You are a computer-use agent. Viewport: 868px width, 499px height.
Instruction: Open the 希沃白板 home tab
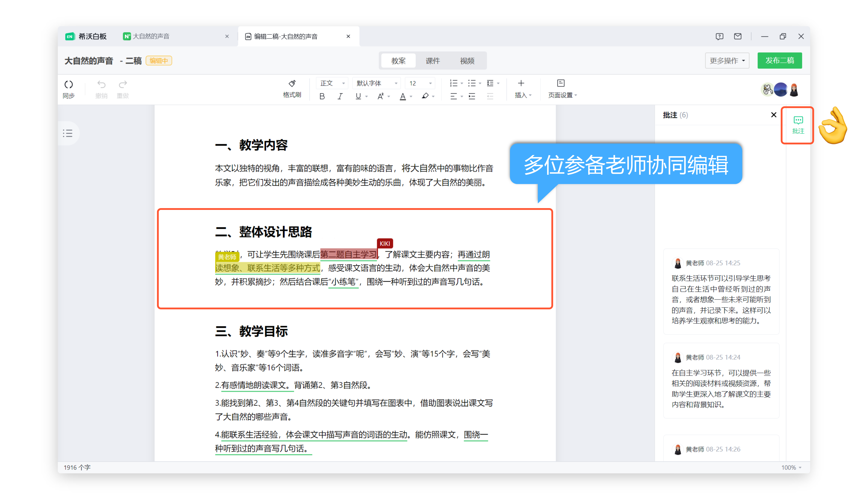tap(86, 36)
